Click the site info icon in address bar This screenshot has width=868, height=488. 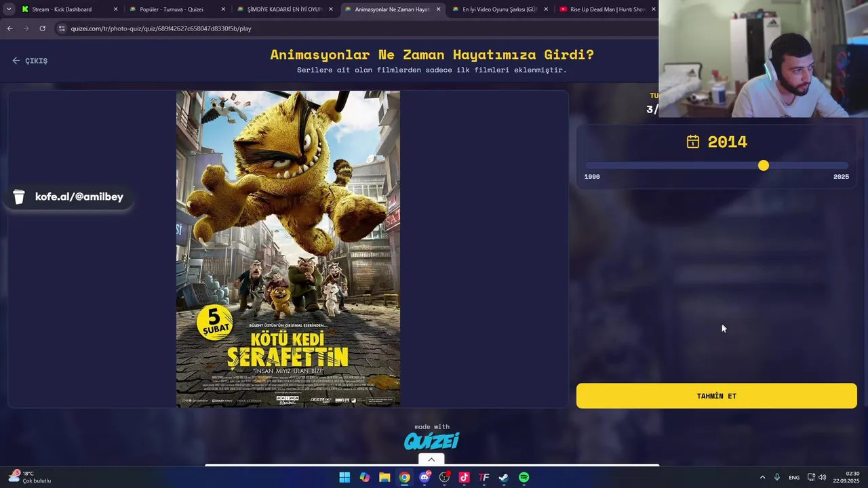62,28
